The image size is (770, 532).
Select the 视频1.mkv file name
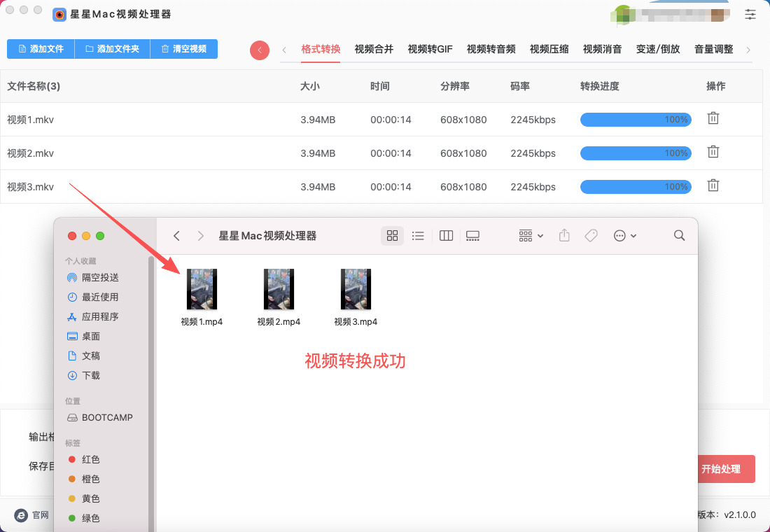(30, 120)
